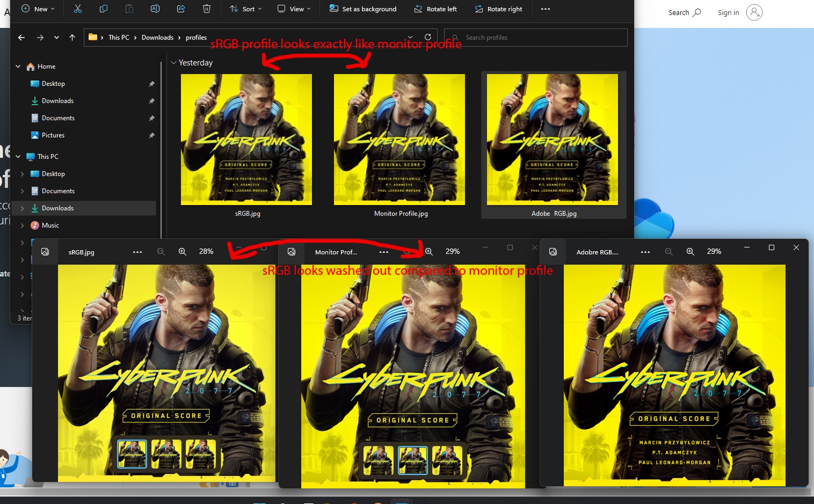814x504 pixels.
Task: Select the Adobe RGB.jpg thumbnail in Explorer
Action: 553,140
